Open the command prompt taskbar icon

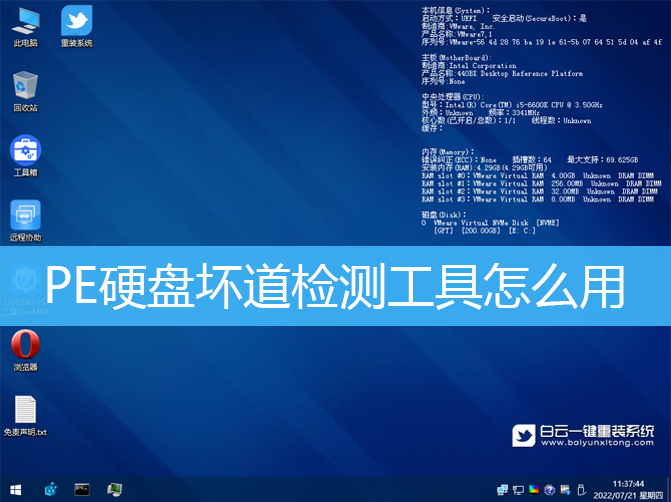(83, 490)
